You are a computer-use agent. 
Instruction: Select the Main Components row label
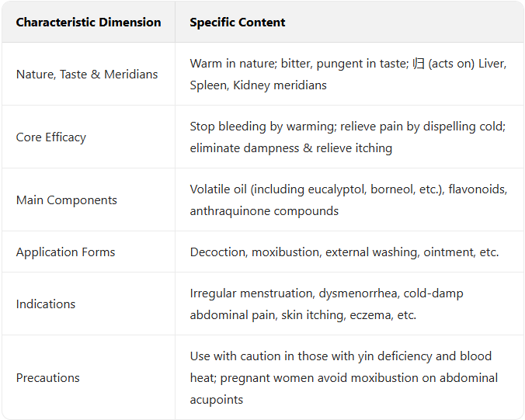67,200
